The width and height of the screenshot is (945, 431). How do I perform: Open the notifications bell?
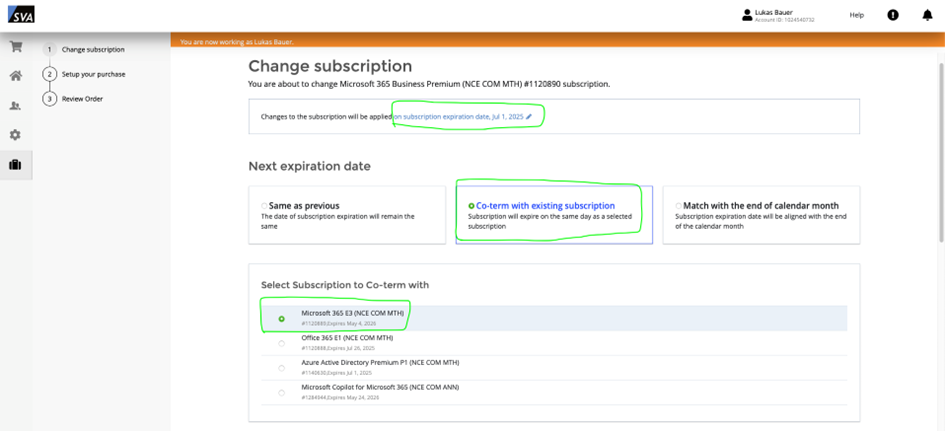point(927,15)
